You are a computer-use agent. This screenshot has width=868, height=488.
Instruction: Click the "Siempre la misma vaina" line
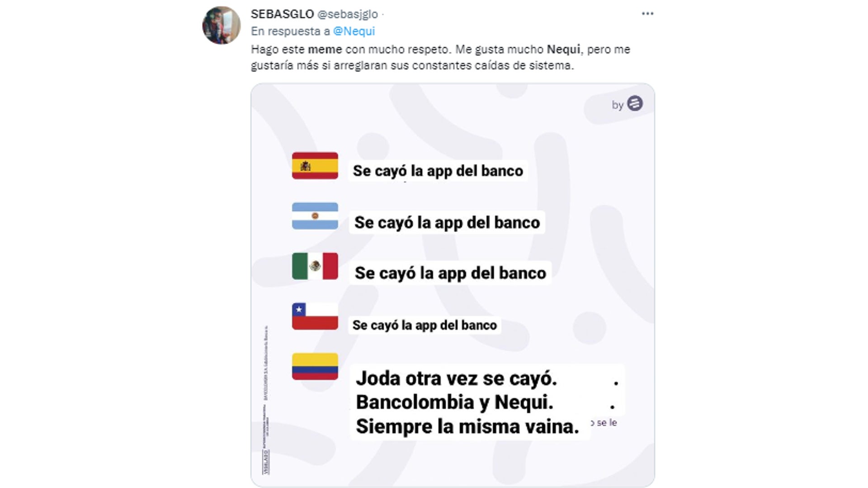click(x=467, y=426)
